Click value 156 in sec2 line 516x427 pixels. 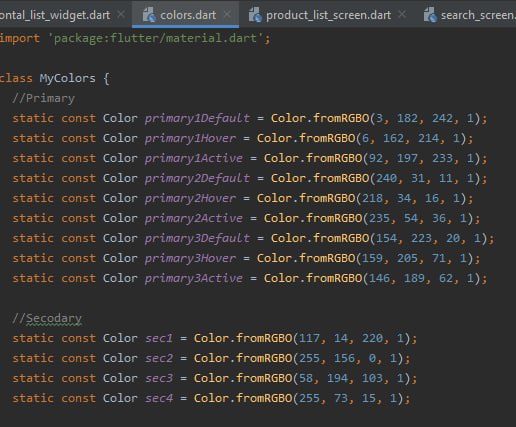pos(344,358)
